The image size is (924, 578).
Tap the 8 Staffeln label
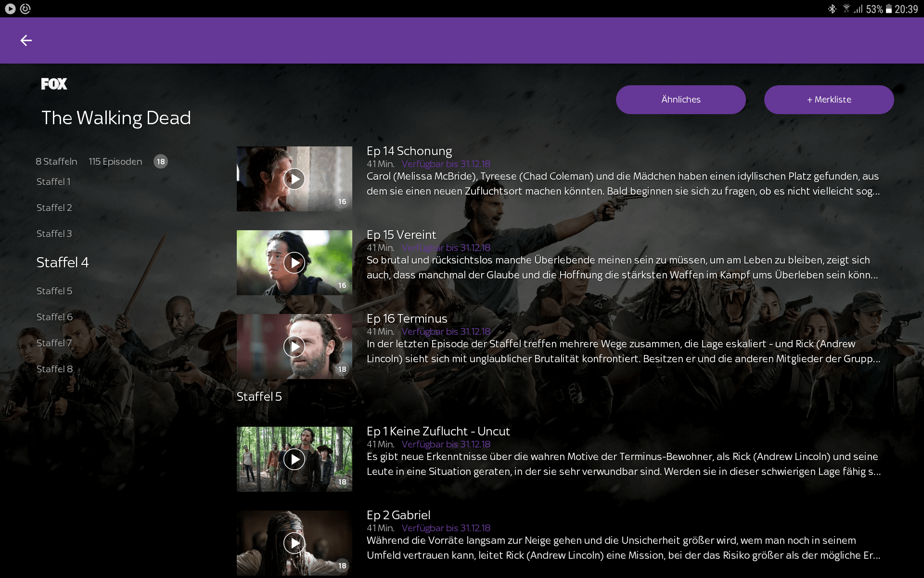[x=56, y=161]
